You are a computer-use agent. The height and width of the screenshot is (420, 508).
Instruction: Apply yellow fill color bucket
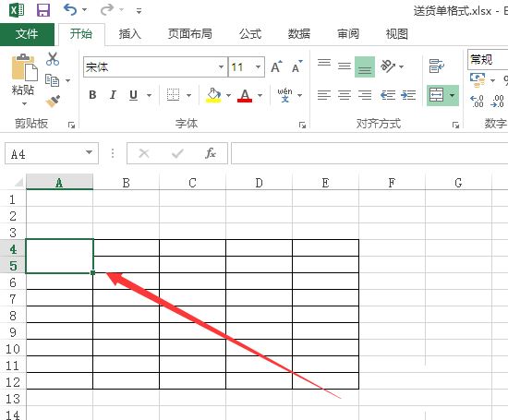click(x=213, y=95)
